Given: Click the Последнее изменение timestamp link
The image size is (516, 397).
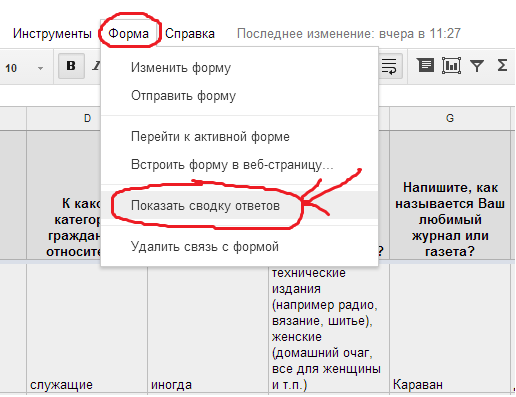Looking at the screenshot, I should pyautogui.click(x=349, y=34).
